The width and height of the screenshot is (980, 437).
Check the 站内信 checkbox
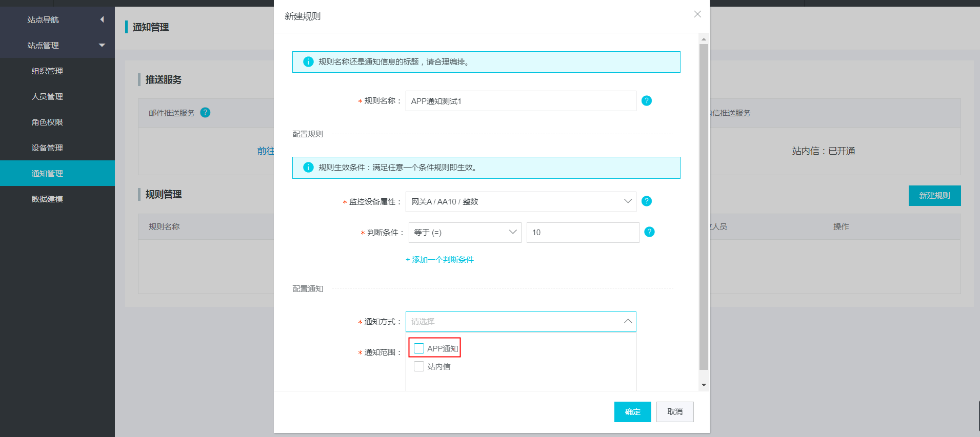coord(419,366)
